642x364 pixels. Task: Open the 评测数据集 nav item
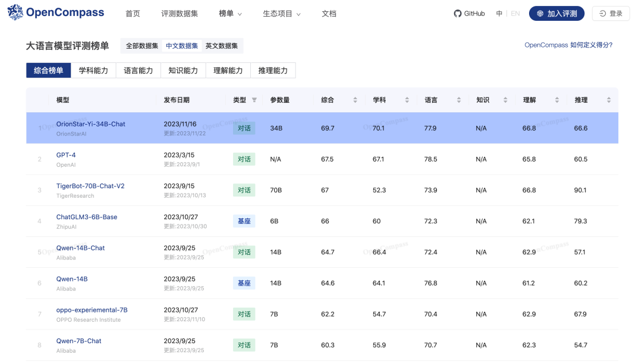180,14
